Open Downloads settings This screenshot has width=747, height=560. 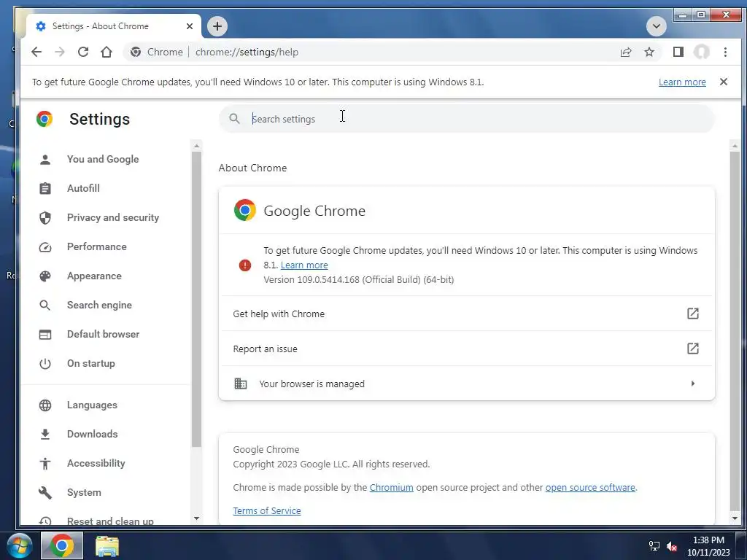point(93,434)
